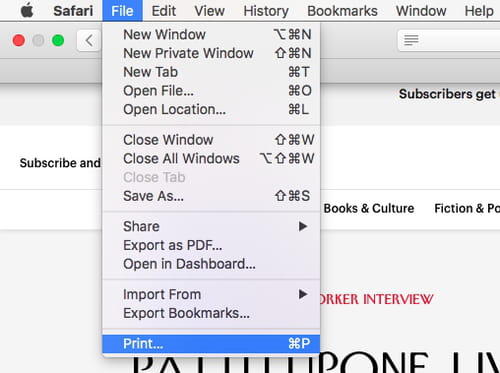This screenshot has height=373, width=500.
Task: Click the green fullscreen window button
Action: tap(58, 41)
